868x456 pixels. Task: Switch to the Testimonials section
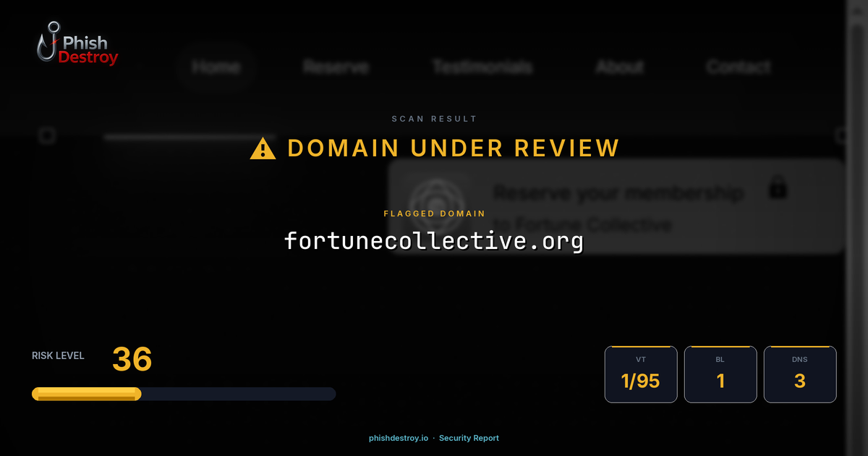pos(482,67)
